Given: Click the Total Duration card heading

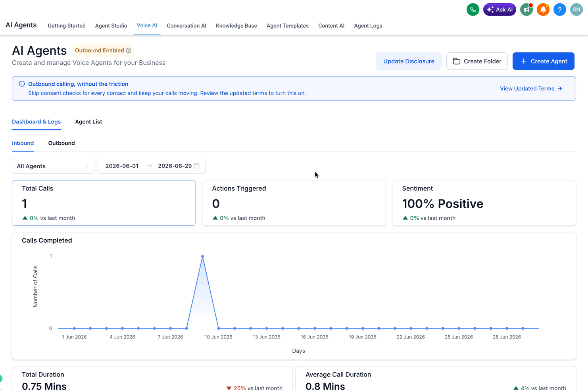Looking at the screenshot, I should pyautogui.click(x=43, y=375).
